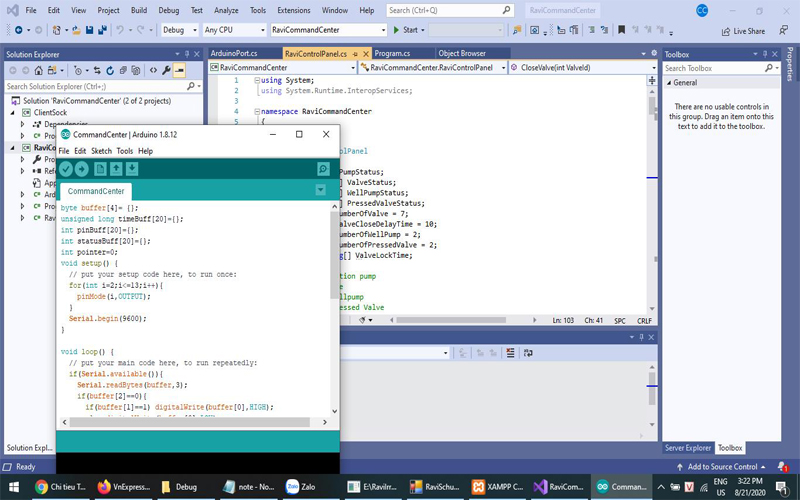
Task: Click the Live Share button
Action: coord(743,31)
